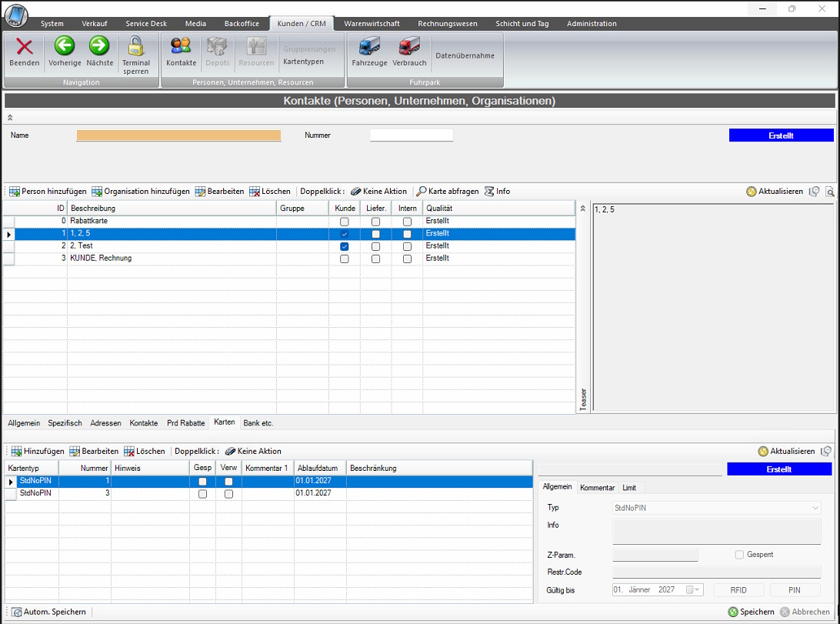Open the Typ StdNoPIN dropdown
This screenshot has height=624, width=840.
click(815, 509)
